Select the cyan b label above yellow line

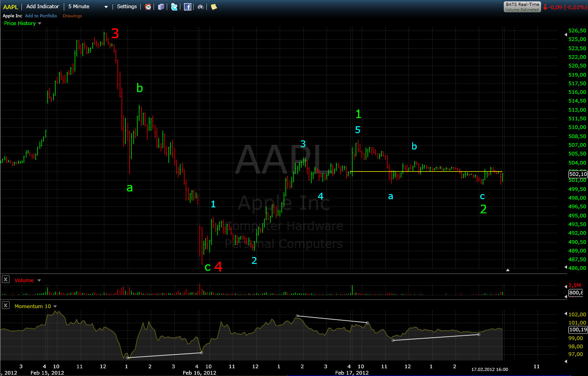[x=414, y=146]
